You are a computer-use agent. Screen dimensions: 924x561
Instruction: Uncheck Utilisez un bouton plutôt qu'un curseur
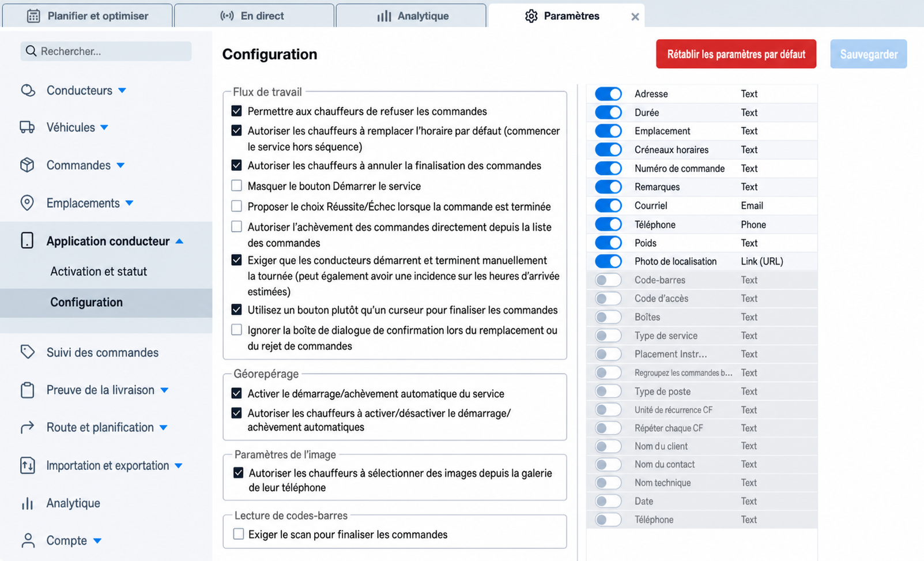tap(236, 310)
